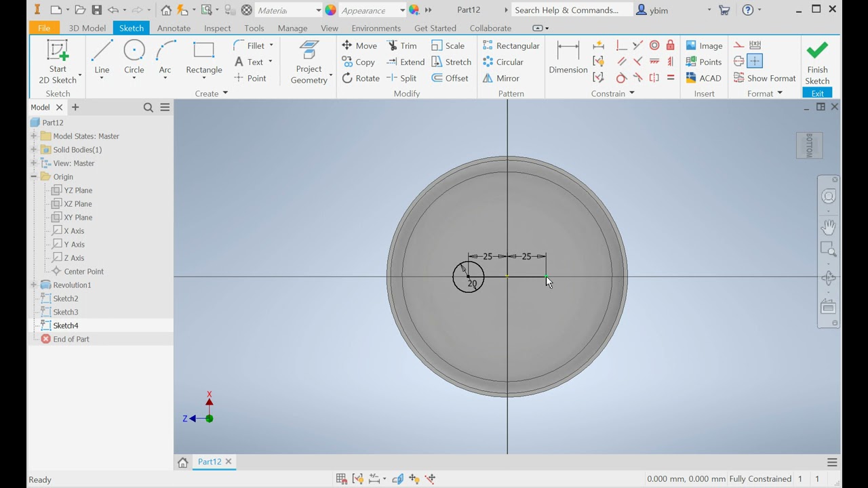Viewport: 868px width, 488px height.
Task: Toggle the Center Point format button
Action: 755,62
